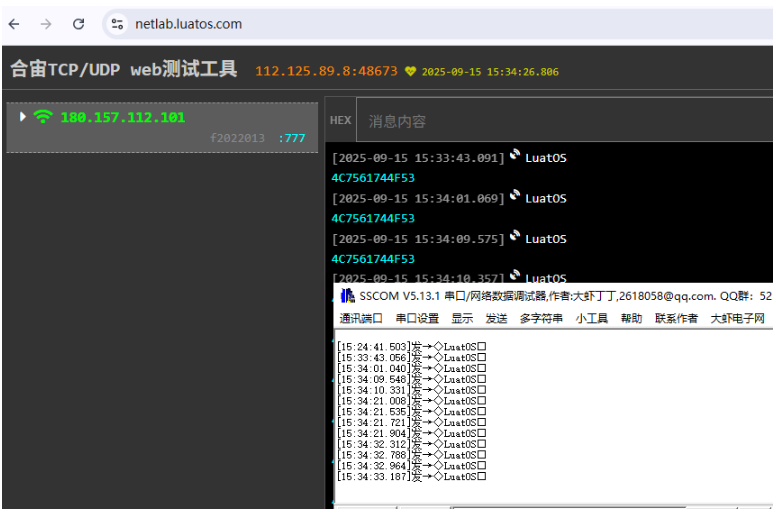The width and height of the screenshot is (776, 523).
Task: Open SSCOM 小工具 menu
Action: [x=591, y=318]
